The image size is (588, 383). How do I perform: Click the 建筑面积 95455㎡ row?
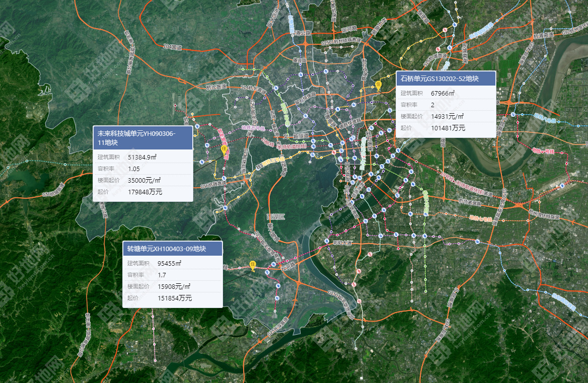click(x=173, y=263)
